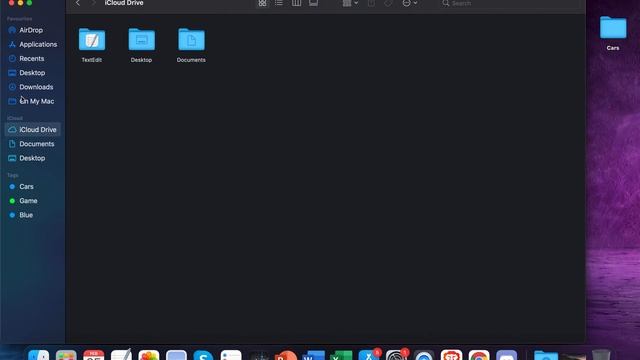640x360 pixels.
Task: Filter by the Blue tag
Action: pos(26,215)
